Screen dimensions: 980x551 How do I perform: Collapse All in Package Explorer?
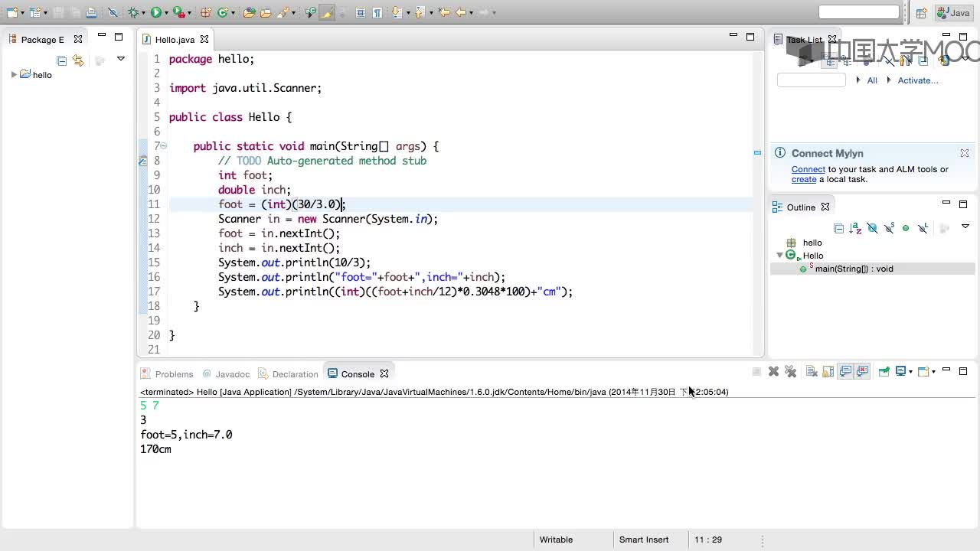[x=62, y=60]
